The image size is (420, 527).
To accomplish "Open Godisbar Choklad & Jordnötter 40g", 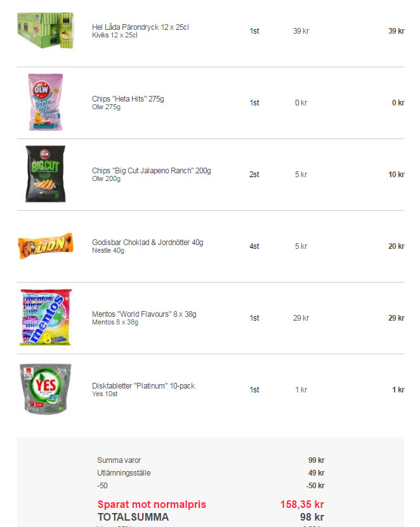I will (x=148, y=243).
